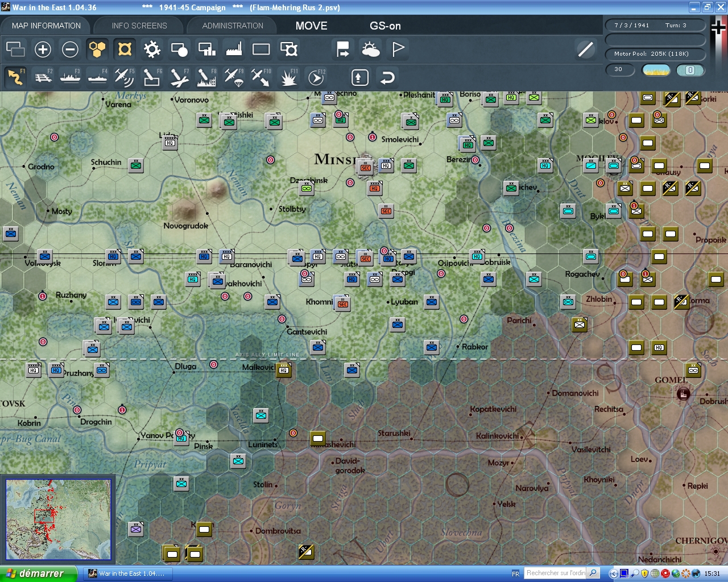Select the unit counter at Schuchin
This screenshot has height=582, width=728.
coord(136,165)
